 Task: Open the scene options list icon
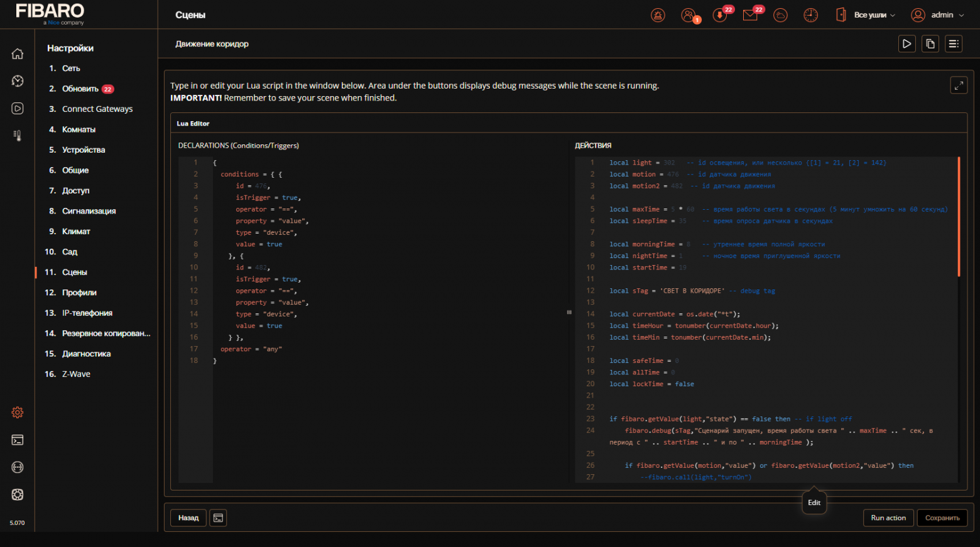coord(954,44)
